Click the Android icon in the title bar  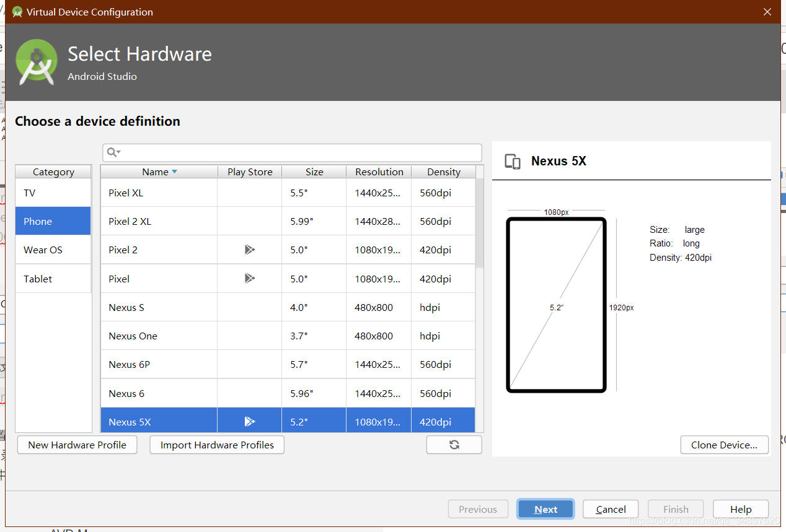point(17,12)
